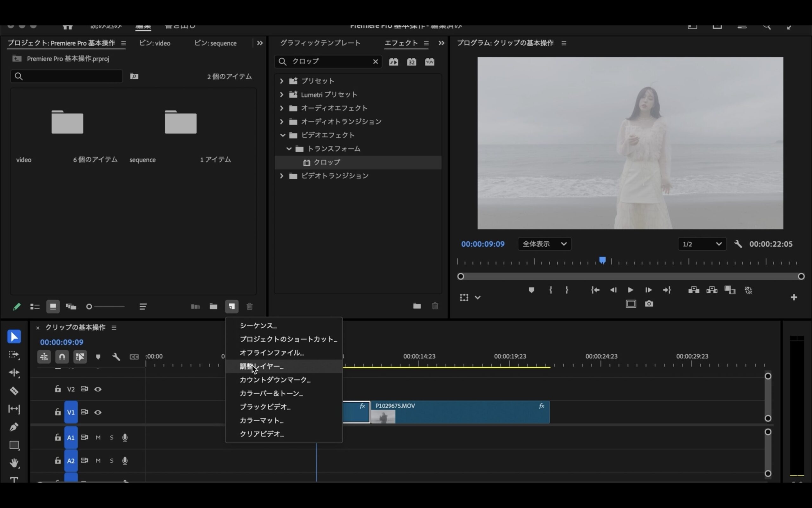Expand the オーディオトランジション folder
This screenshot has height=508, width=812.
[x=282, y=122]
